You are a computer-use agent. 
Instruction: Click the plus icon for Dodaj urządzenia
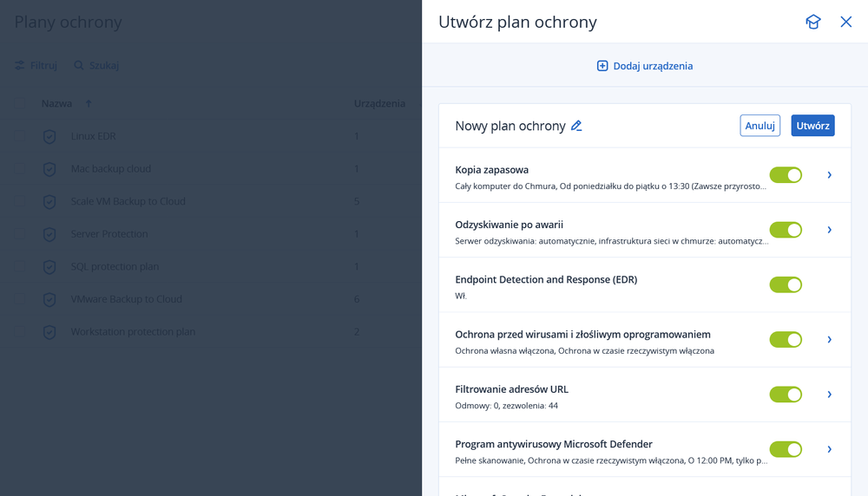(602, 66)
